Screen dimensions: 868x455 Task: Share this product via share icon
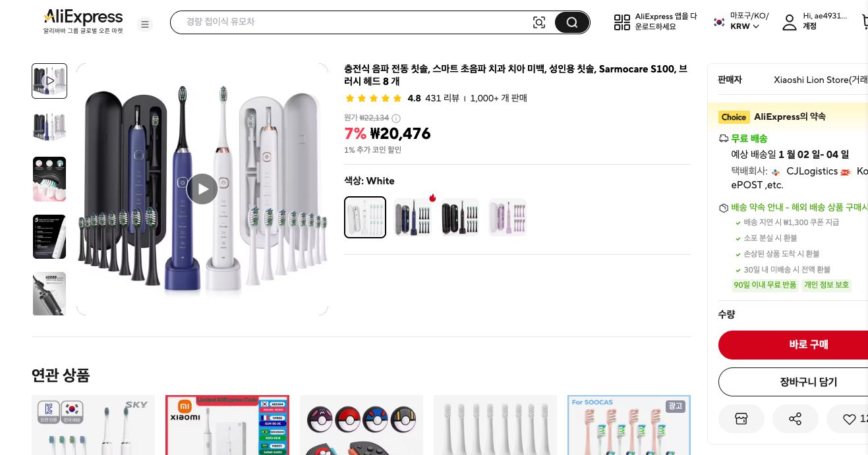tap(795, 419)
